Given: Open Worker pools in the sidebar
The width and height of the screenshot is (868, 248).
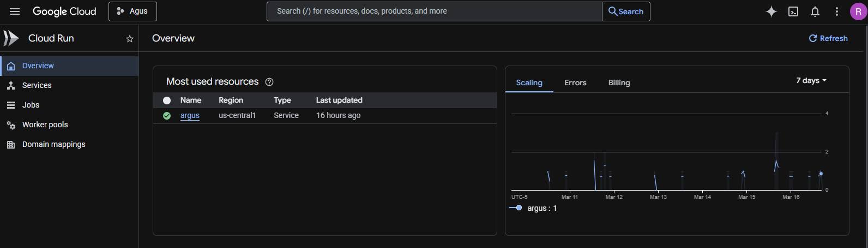Looking at the screenshot, I should (x=69, y=125).
